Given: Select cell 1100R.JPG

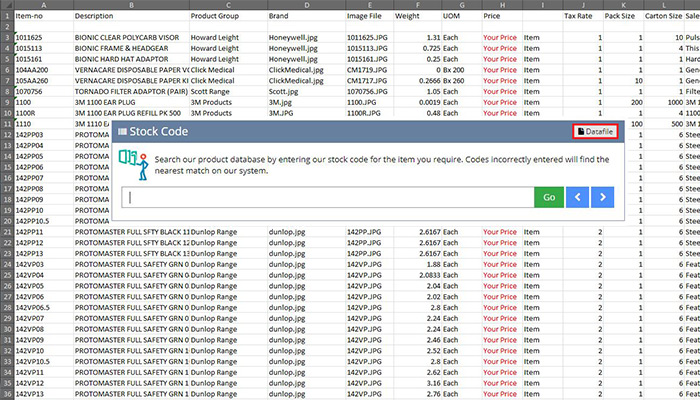Looking at the screenshot, I should point(369,113).
